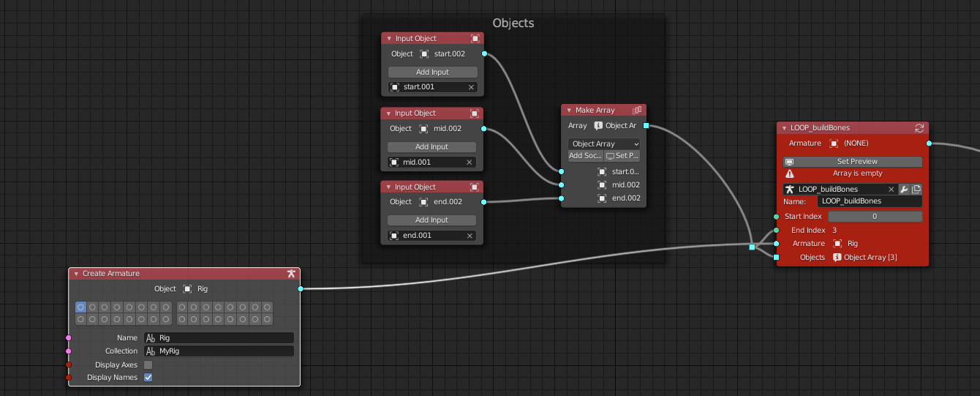Click the warning icon beside Array is empty
Image resolution: width=980 pixels, height=396 pixels.
click(790, 174)
